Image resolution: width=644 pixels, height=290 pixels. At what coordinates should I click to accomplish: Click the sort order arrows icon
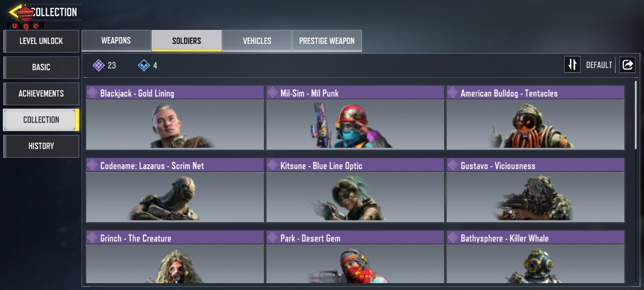[572, 64]
